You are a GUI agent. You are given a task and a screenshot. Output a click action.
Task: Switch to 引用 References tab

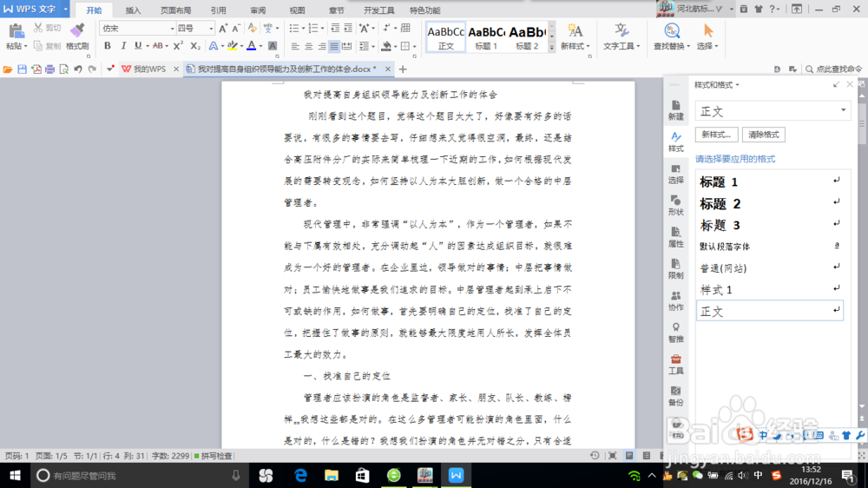(x=218, y=10)
